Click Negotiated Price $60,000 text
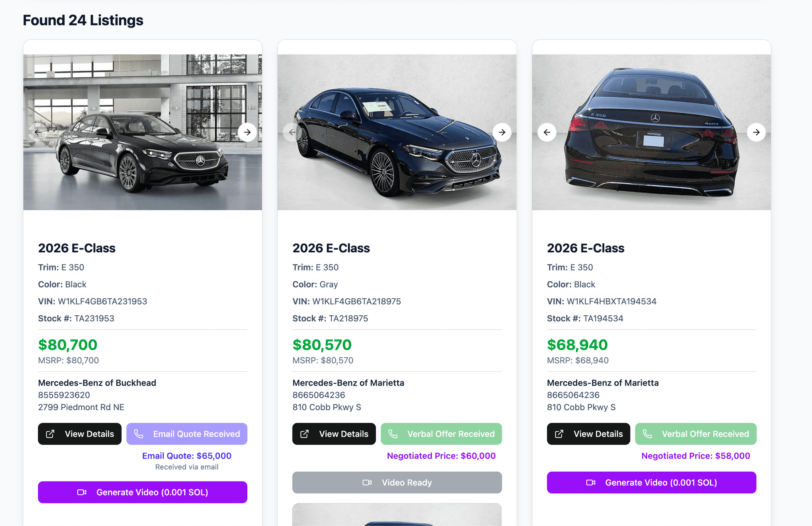The height and width of the screenshot is (526, 812). [441, 456]
